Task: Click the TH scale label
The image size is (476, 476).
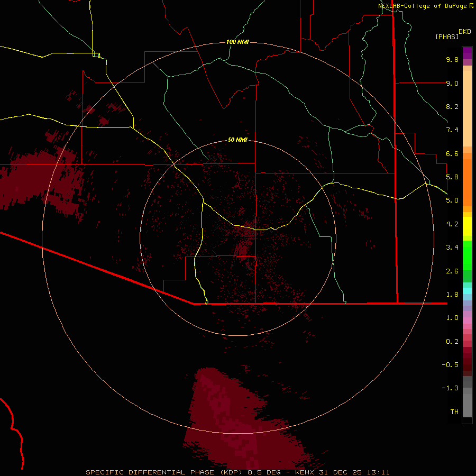Action: click(454, 412)
